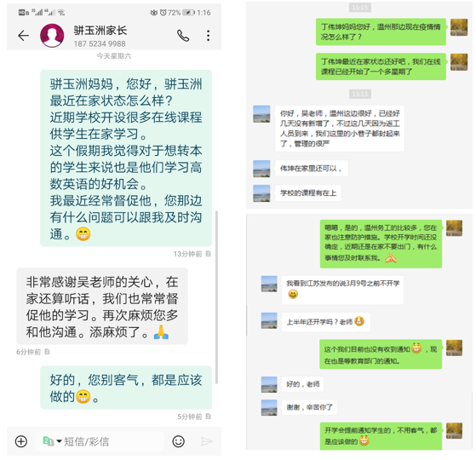
Task: Select the 好的，您别客气 sent message
Action: (126, 388)
